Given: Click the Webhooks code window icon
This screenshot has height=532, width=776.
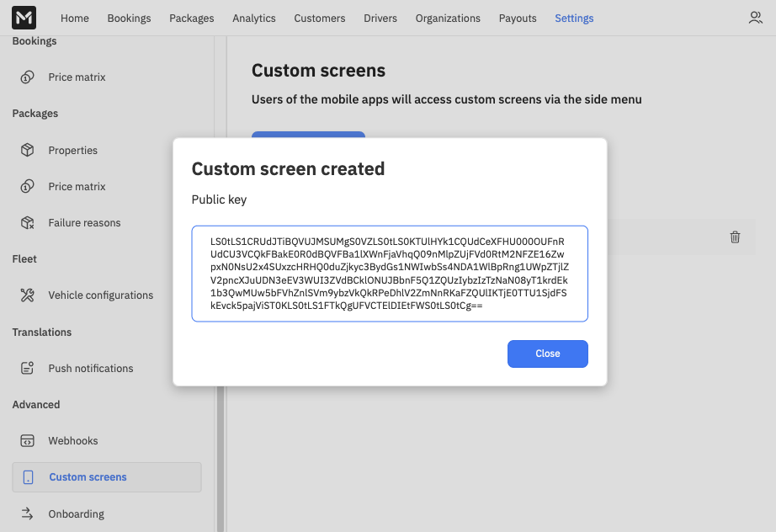Looking at the screenshot, I should 27,440.
